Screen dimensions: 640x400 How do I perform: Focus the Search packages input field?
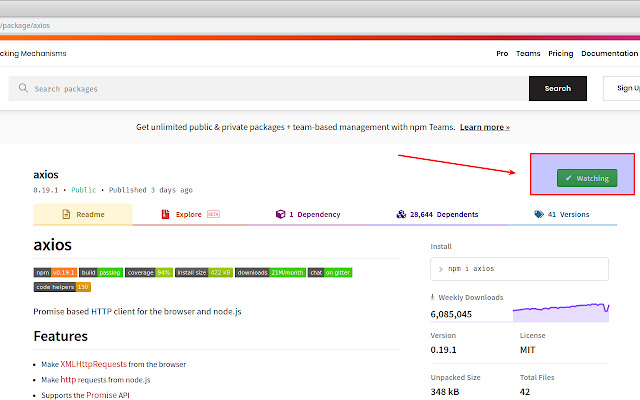[x=269, y=88]
